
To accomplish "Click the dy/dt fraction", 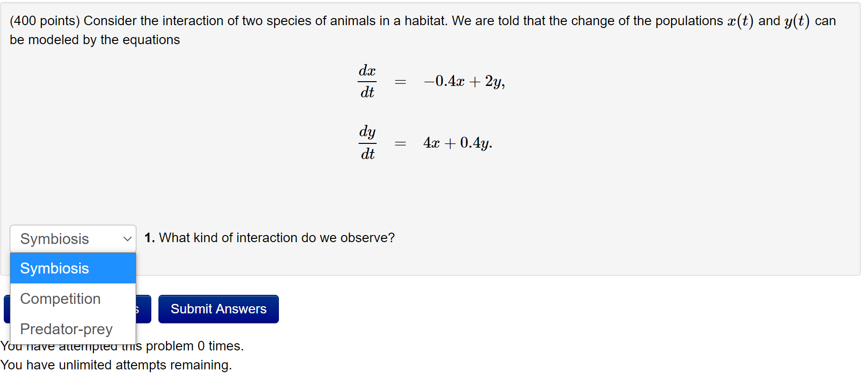I will click(367, 142).
